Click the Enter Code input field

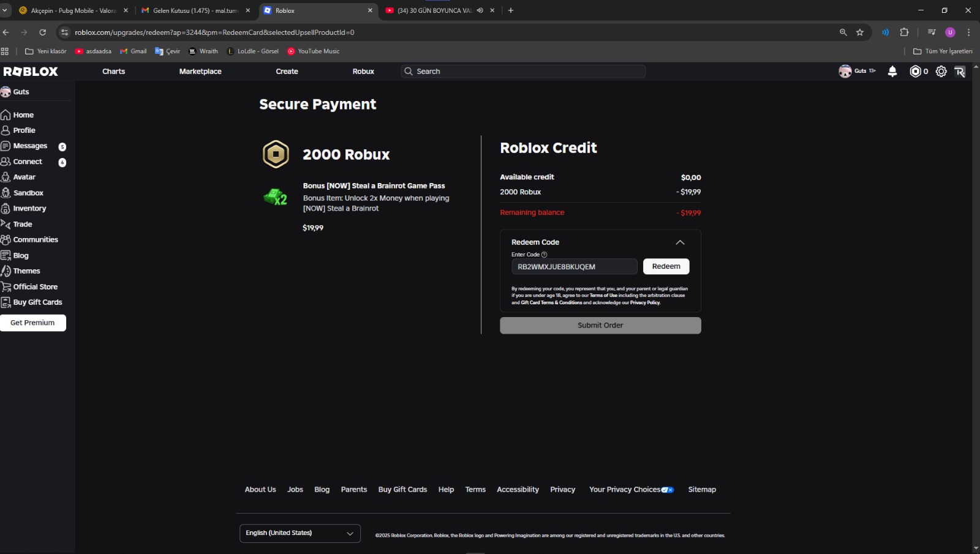pyautogui.click(x=575, y=267)
